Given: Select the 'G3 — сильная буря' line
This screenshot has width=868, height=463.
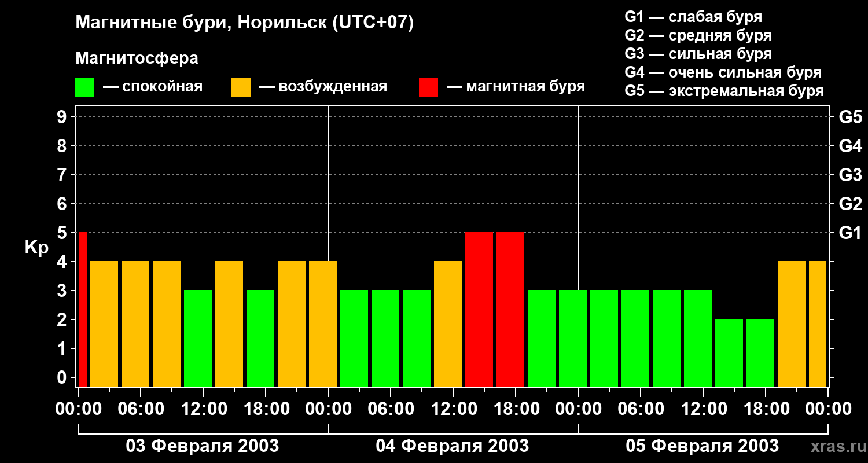Looking at the screenshot, I should [698, 54].
